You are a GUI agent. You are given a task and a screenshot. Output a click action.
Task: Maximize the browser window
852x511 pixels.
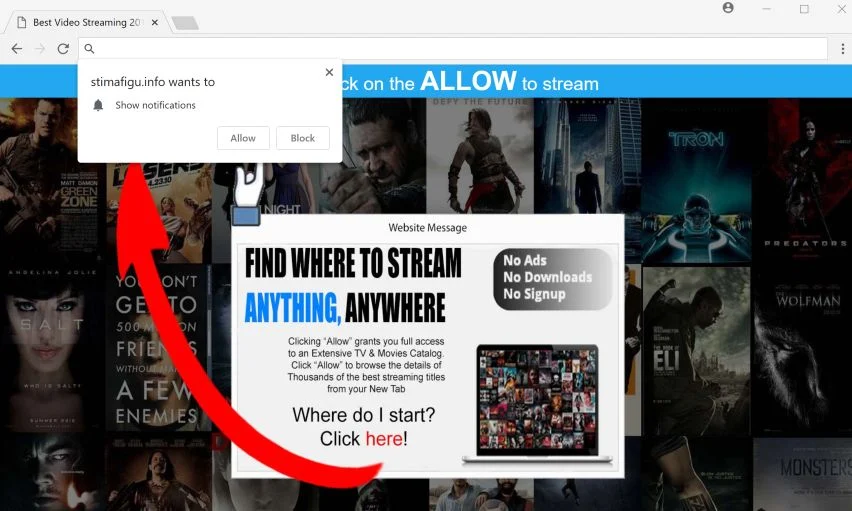804,9
